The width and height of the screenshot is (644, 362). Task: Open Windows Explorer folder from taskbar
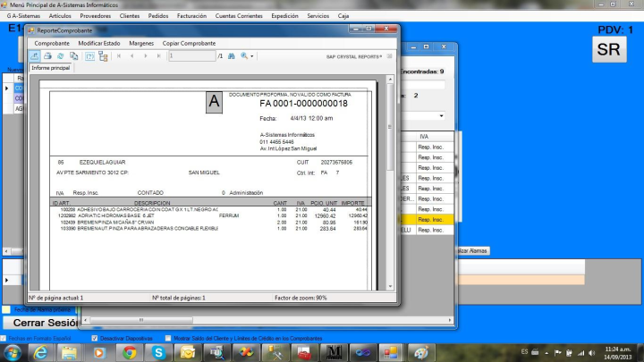pos(69,353)
